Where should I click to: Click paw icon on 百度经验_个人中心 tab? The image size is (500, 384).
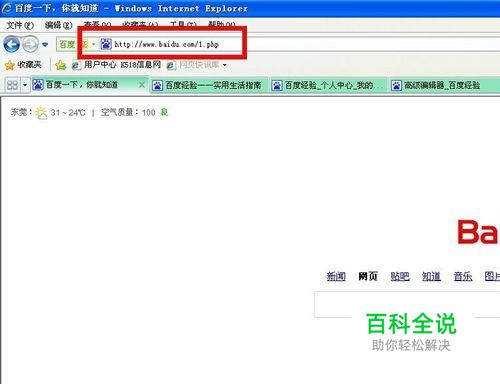[x=277, y=86]
